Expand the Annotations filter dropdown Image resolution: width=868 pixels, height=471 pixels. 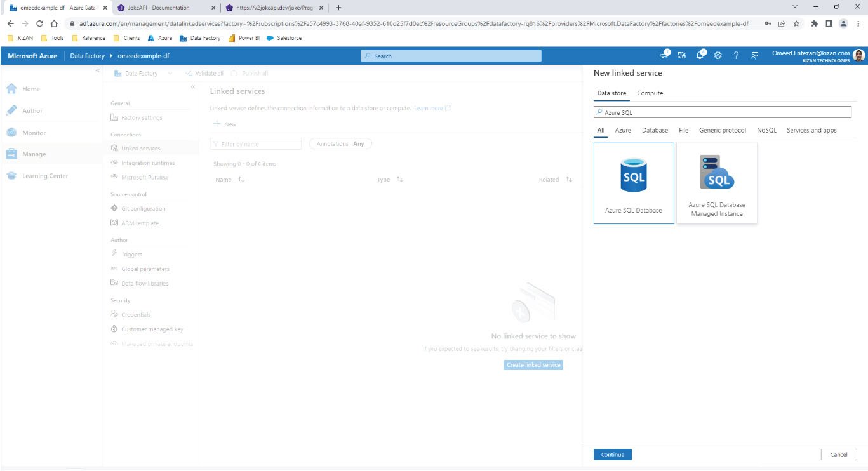coord(340,143)
